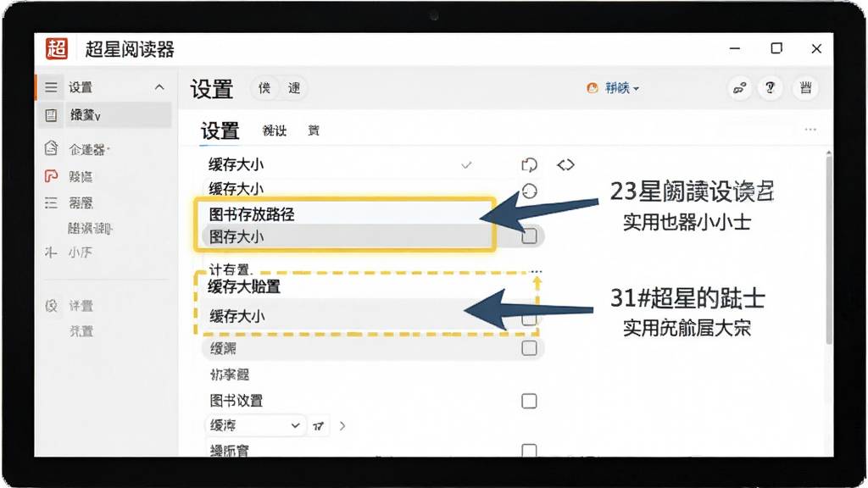Switch to the underlined 设置 tab
The height and width of the screenshot is (488, 868).
pos(220,131)
